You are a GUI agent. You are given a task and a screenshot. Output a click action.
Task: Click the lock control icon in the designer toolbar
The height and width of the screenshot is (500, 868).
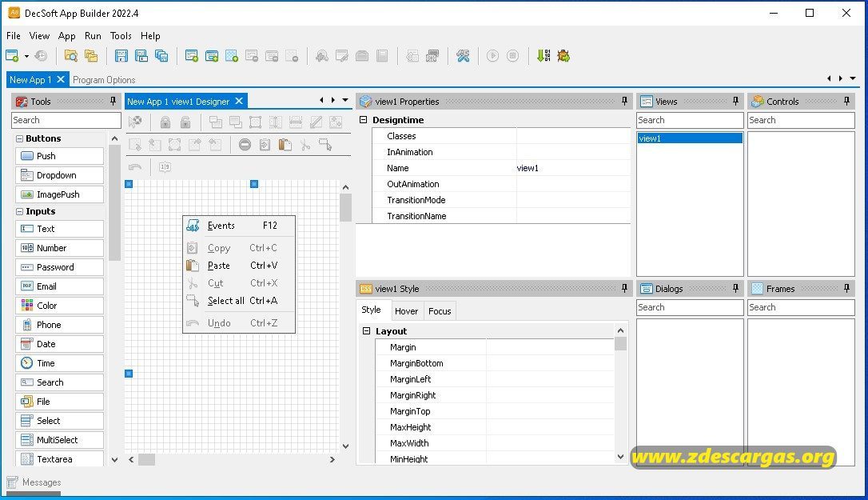point(165,122)
